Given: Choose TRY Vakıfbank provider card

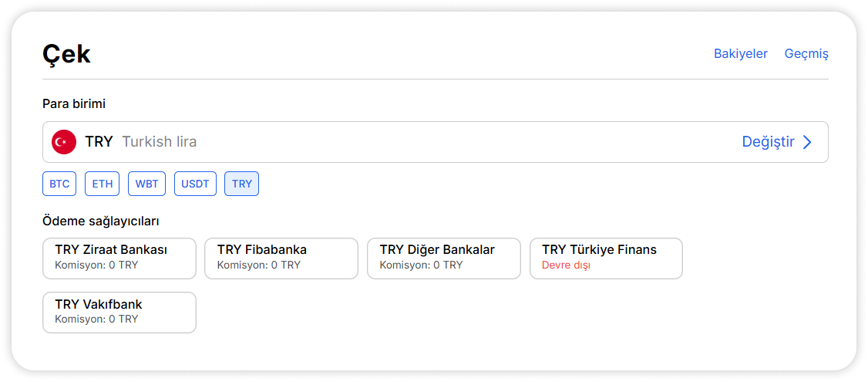Looking at the screenshot, I should (x=119, y=312).
